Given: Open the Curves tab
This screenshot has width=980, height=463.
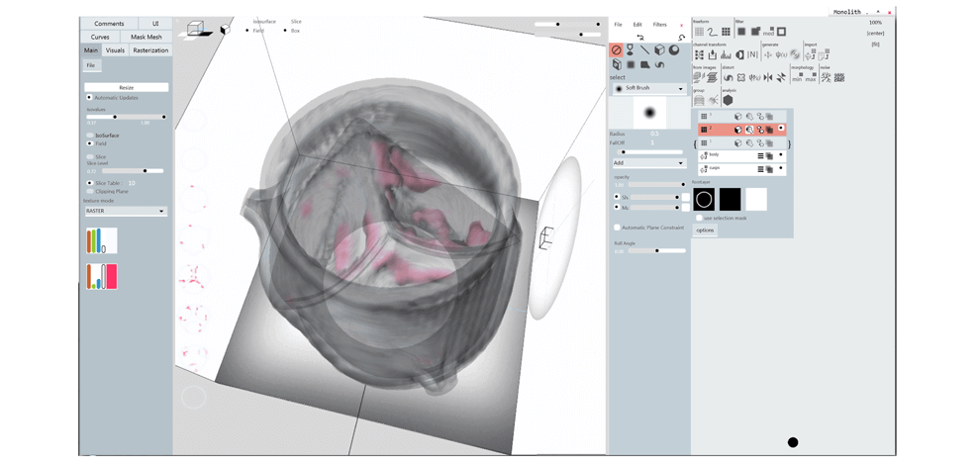Looking at the screenshot, I should click(100, 37).
